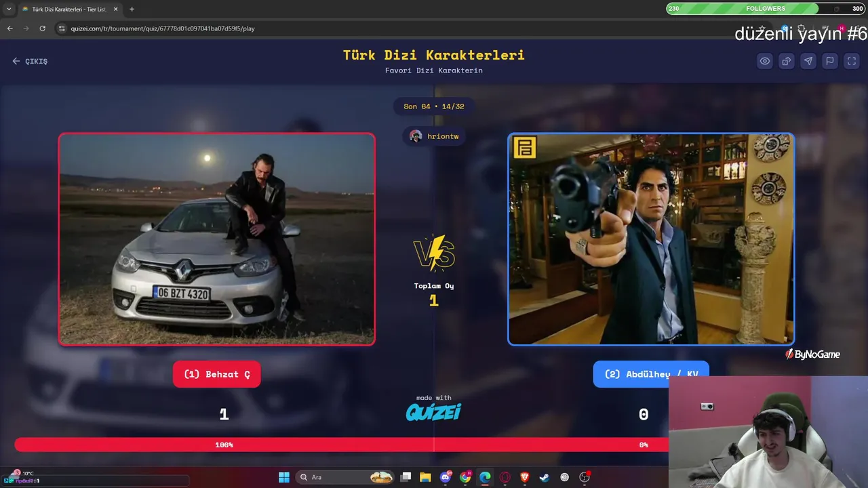Select the Behzat Ç car image
The width and height of the screenshot is (868, 488).
coord(217,239)
